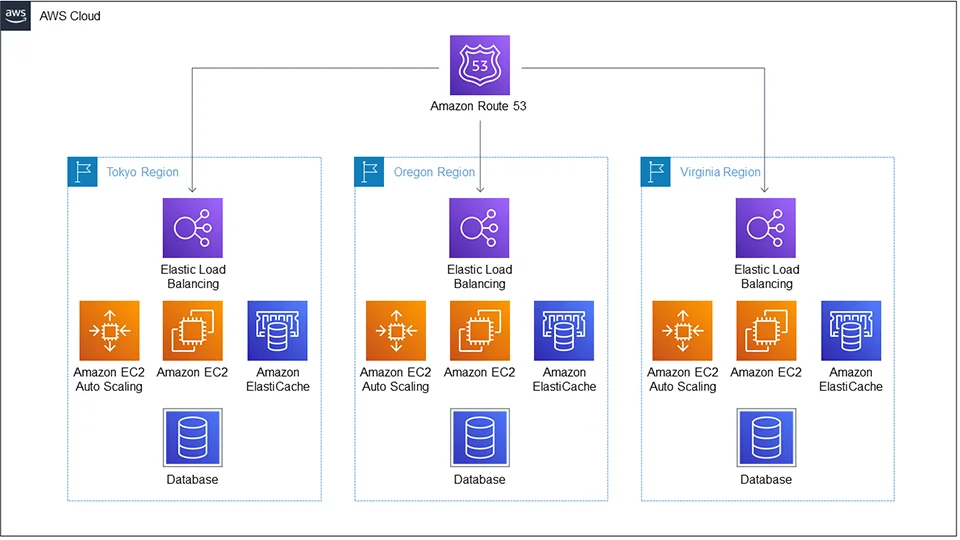Click Elastic Load Balancing label in Oregon Region
The image size is (960, 540).
(x=479, y=277)
